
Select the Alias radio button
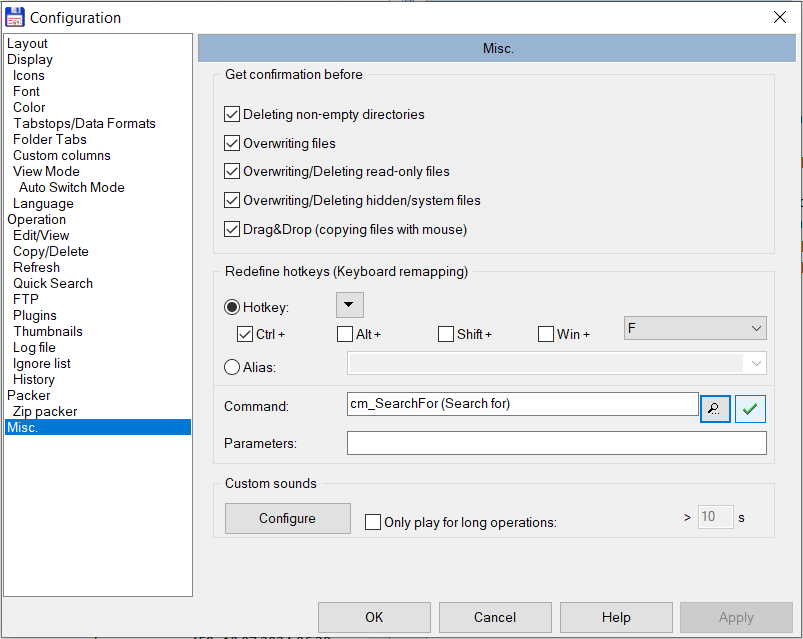(x=232, y=367)
